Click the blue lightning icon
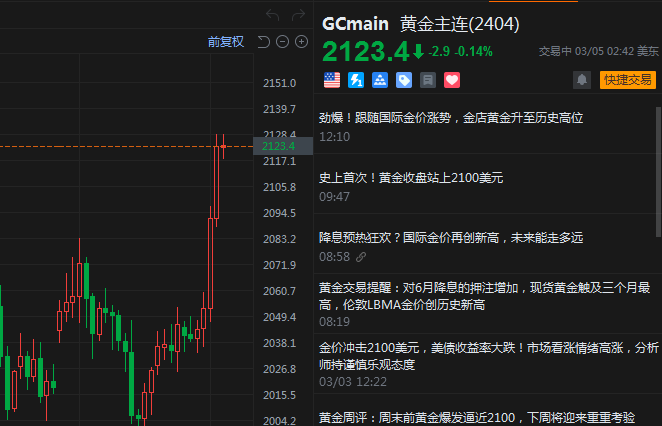 pyautogui.click(x=356, y=80)
